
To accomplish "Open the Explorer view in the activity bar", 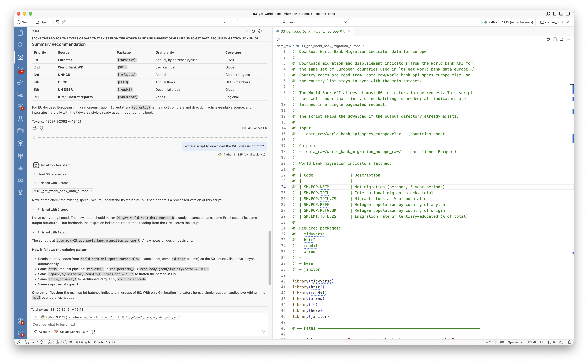I will pos(20,33).
